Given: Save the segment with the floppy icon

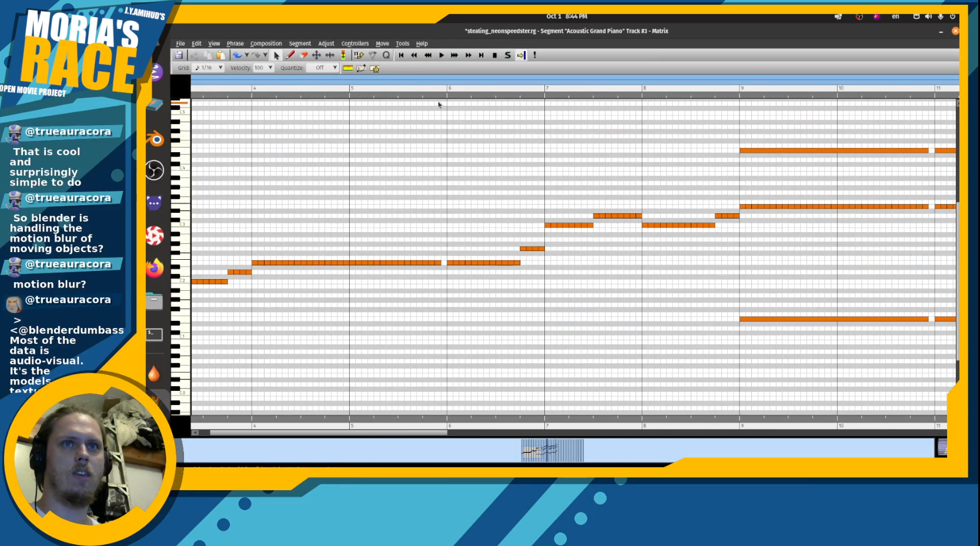Looking at the screenshot, I should (x=179, y=55).
